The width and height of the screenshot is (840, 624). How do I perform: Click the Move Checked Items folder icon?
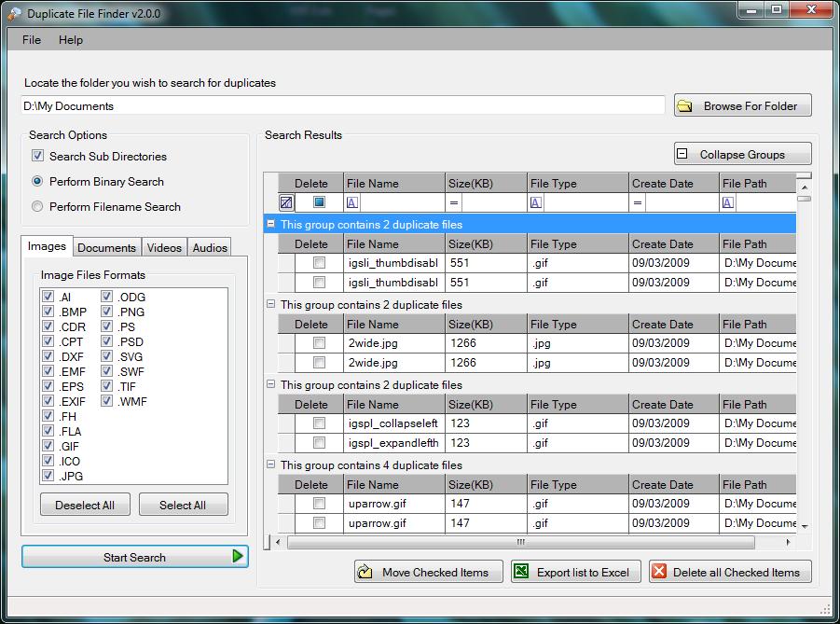365,572
